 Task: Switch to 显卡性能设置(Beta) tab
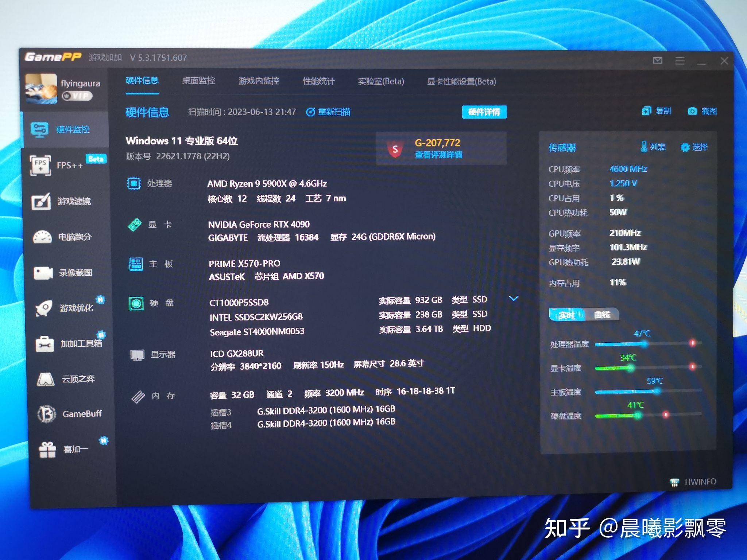462,81
